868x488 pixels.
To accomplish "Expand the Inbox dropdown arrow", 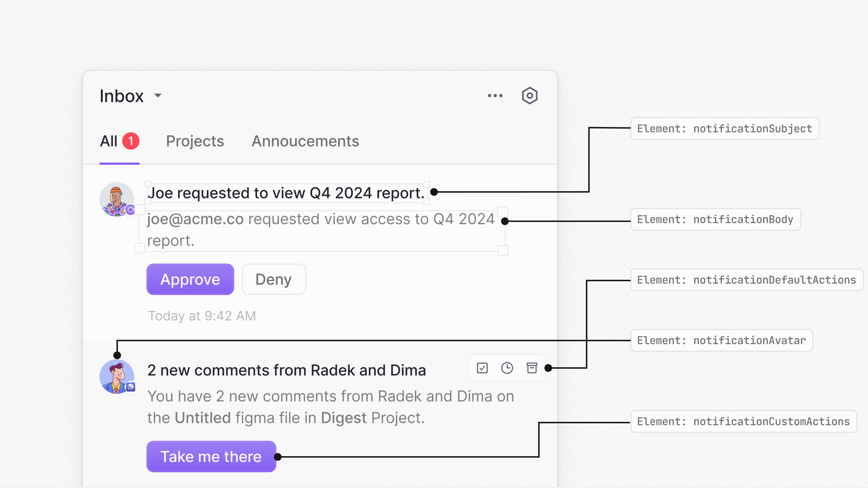I will (158, 96).
